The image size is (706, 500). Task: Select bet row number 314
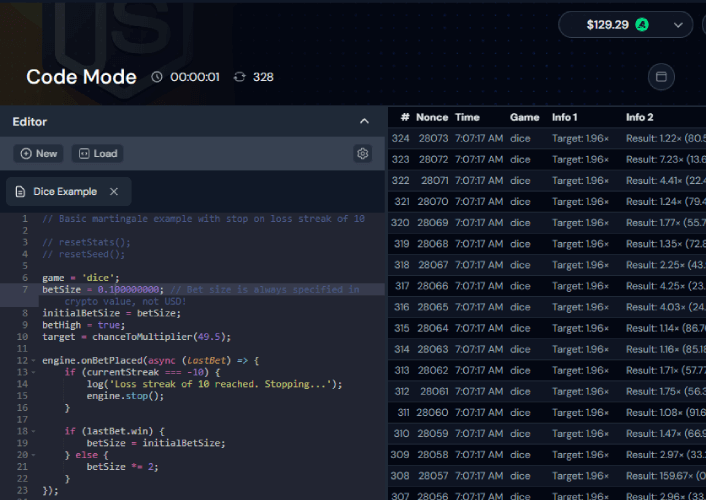[x=547, y=350]
